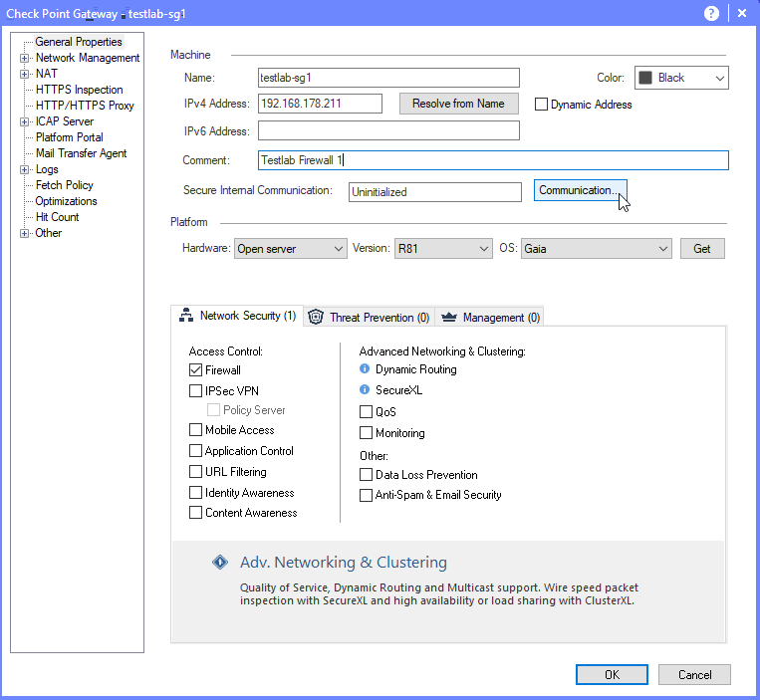This screenshot has width=760, height=700.
Task: Open the Version R81 dropdown
Action: 443,249
